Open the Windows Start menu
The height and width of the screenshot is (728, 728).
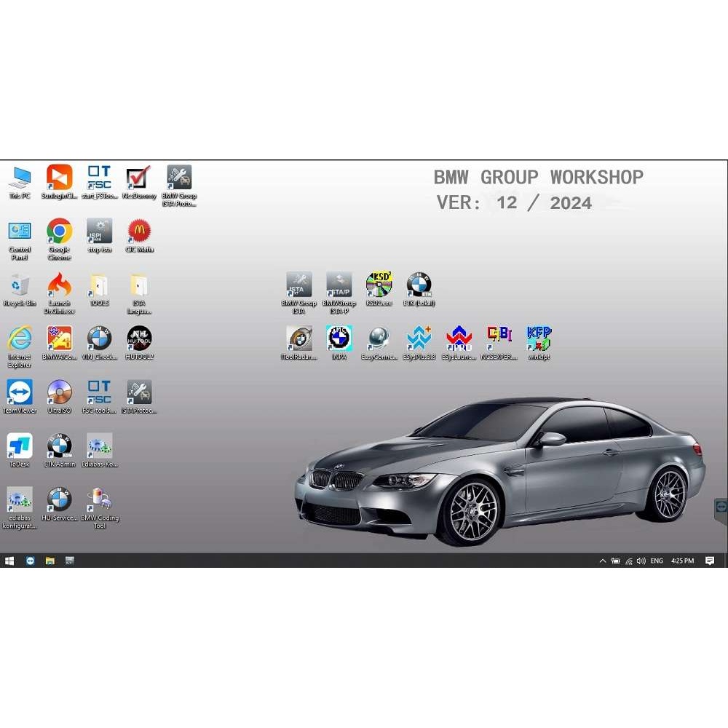(x=9, y=561)
